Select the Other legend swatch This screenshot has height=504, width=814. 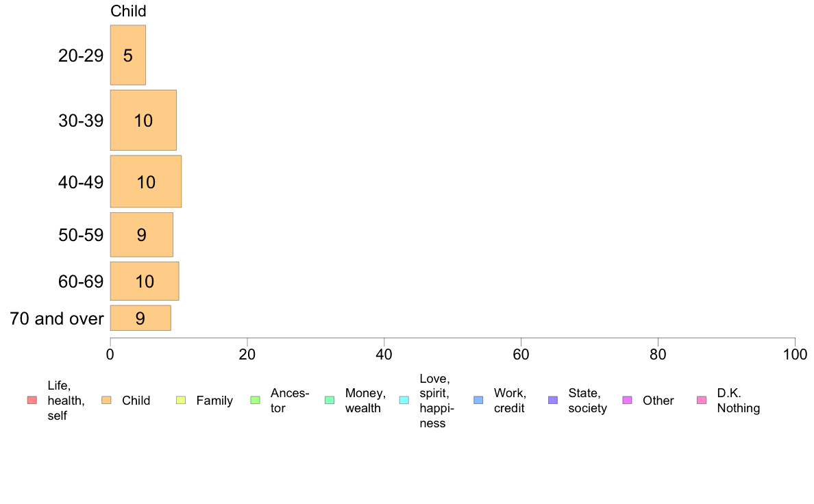point(627,400)
